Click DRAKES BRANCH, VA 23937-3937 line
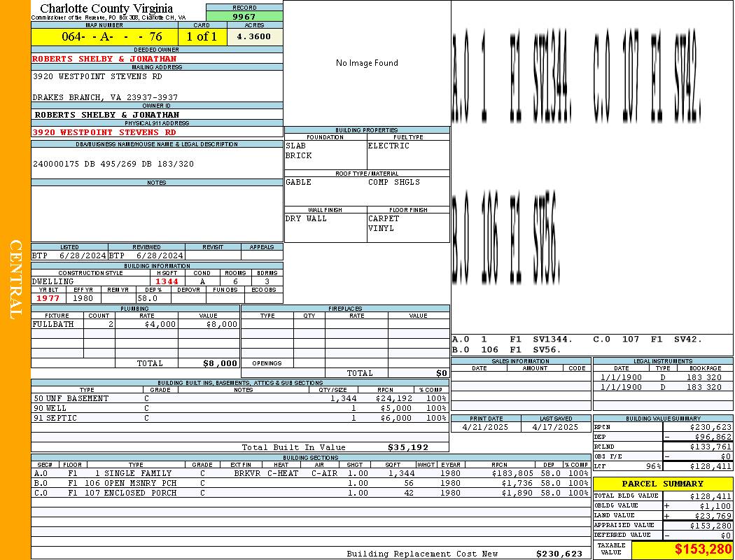The height and width of the screenshot is (560, 735). (105, 97)
